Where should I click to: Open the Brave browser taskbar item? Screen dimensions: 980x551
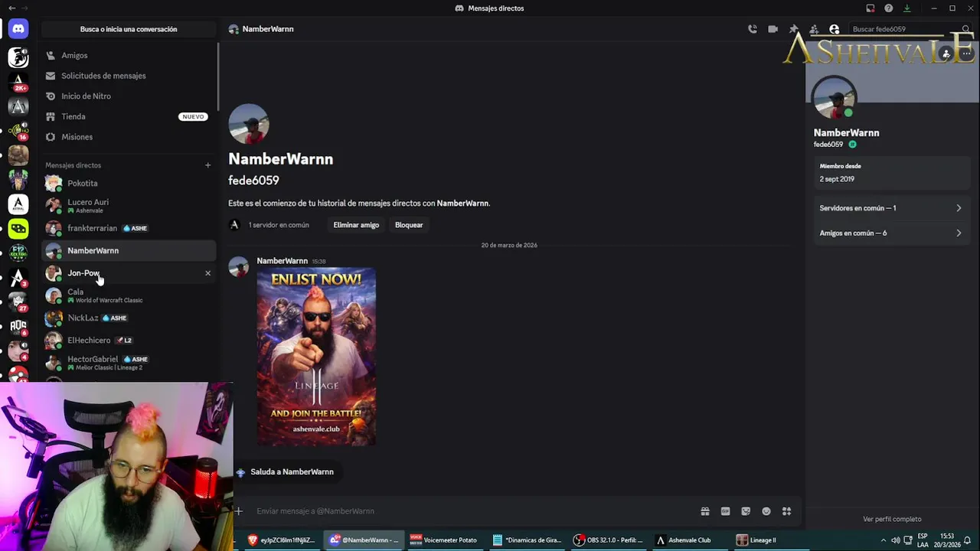tap(281, 540)
